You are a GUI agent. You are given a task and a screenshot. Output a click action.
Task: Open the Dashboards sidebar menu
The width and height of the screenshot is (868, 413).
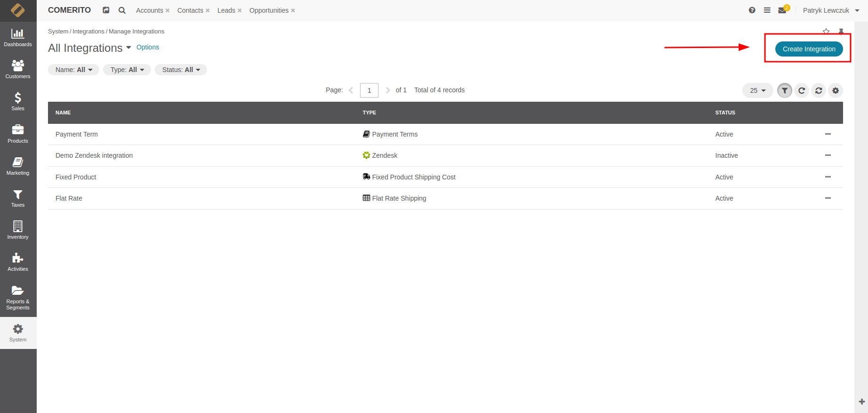(x=18, y=38)
